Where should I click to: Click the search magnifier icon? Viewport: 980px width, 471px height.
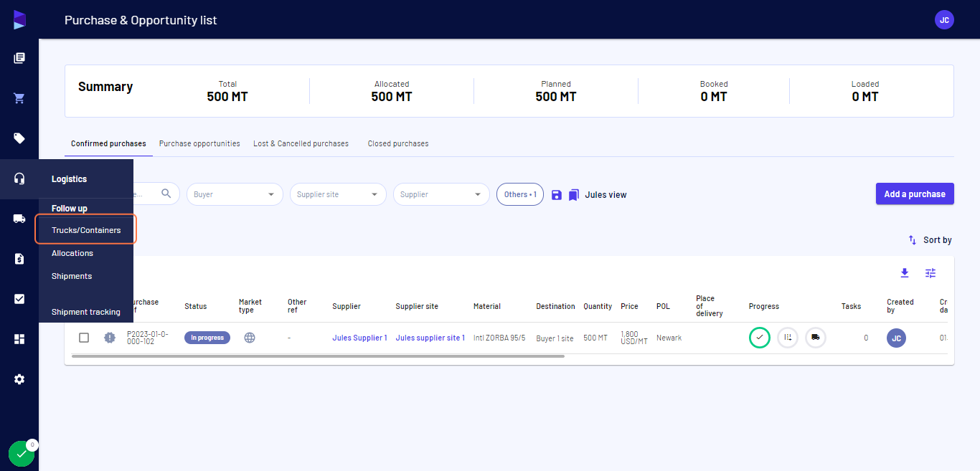166,194
